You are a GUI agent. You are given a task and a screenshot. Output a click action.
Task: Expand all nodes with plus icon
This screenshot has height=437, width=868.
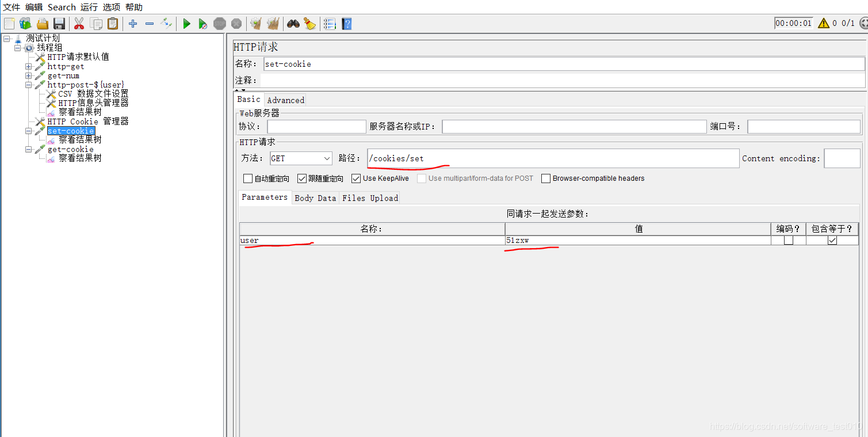click(x=133, y=24)
